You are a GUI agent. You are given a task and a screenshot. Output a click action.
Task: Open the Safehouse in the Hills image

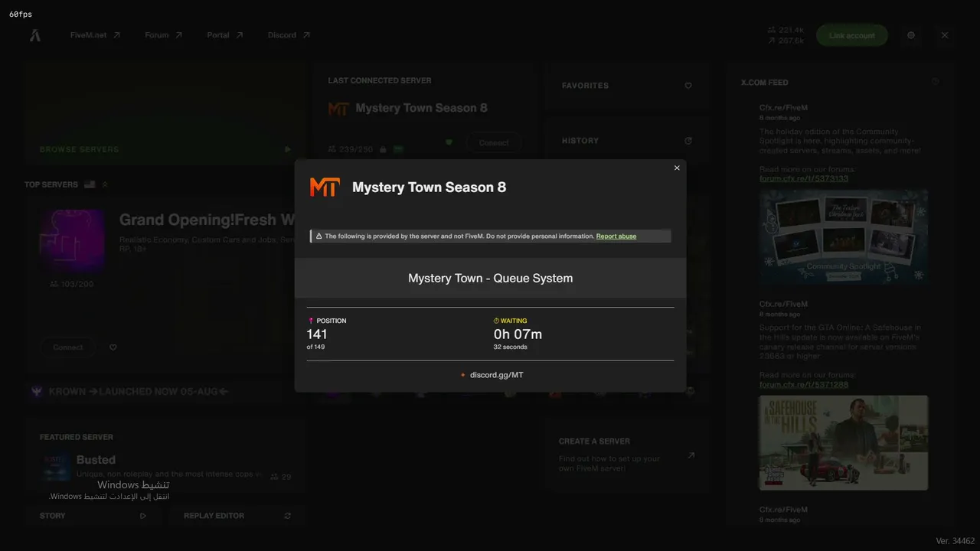tap(844, 442)
